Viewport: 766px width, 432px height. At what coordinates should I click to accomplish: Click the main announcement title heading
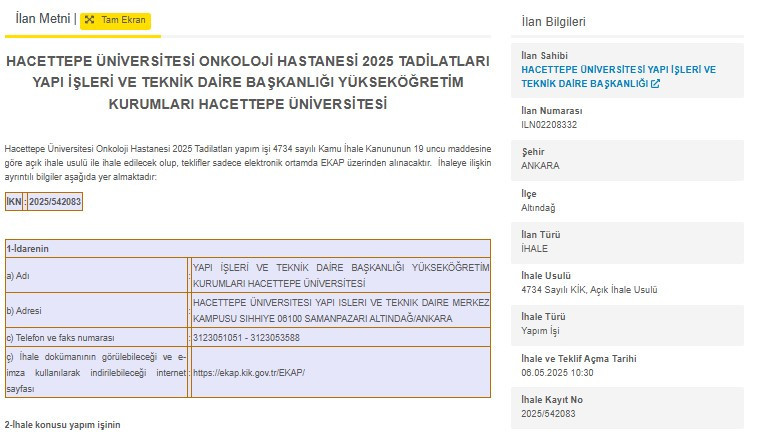248,82
